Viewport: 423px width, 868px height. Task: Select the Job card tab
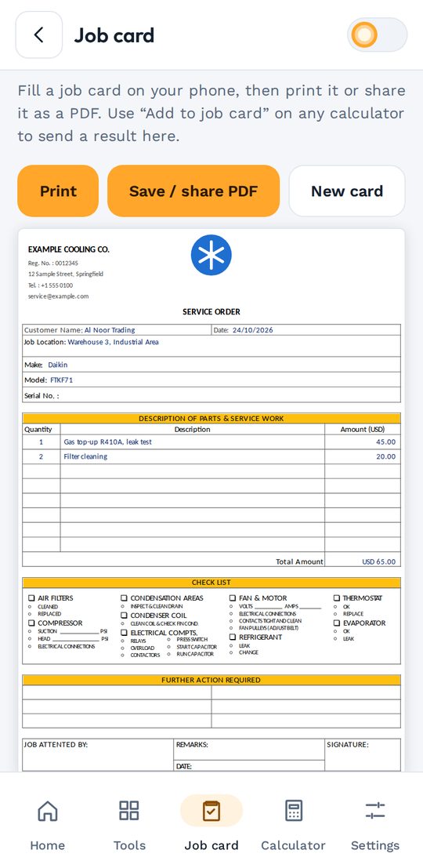[x=211, y=825]
